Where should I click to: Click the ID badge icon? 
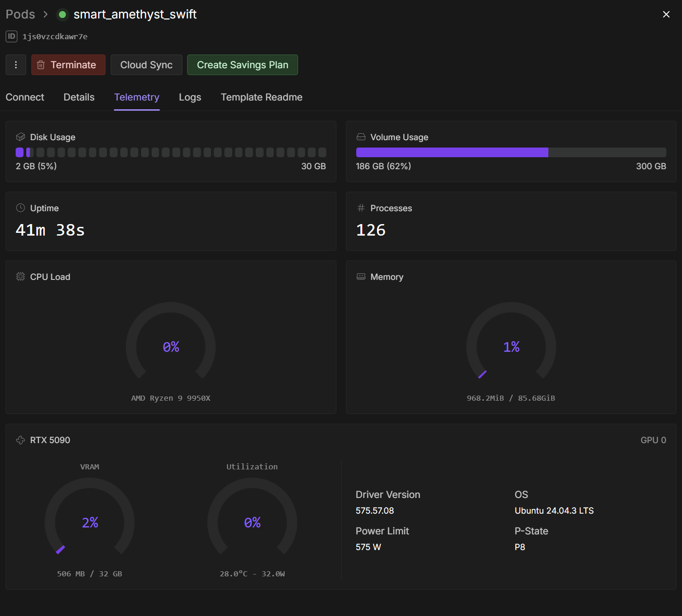click(12, 36)
